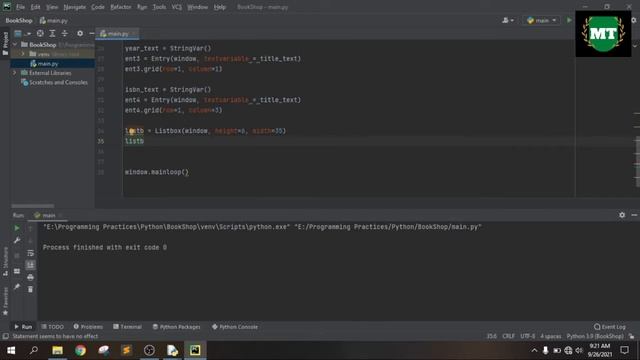The image size is (640, 360).
Task: Toggle Scroll to End in Run console
Action: point(30,265)
